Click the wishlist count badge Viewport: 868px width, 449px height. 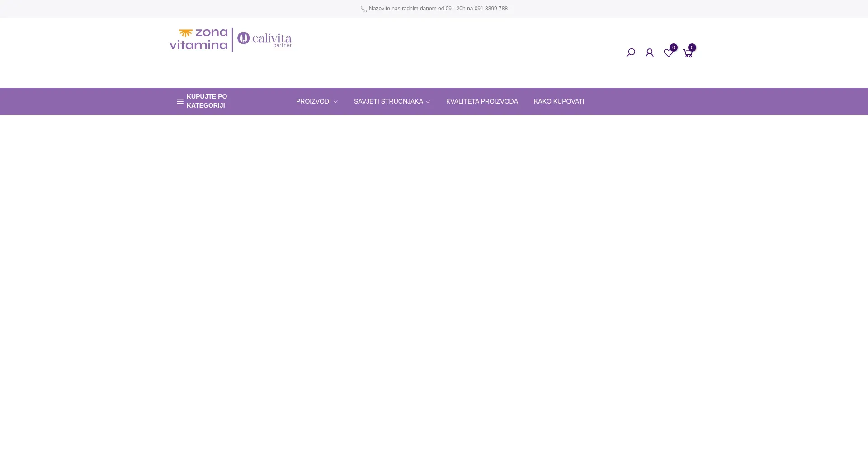(674, 47)
